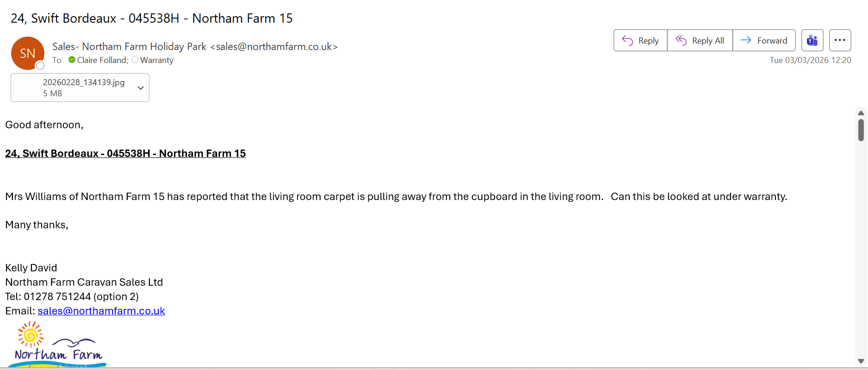Click the vertical scrollbar thumb
This screenshot has width=868, height=370.
tap(861, 130)
